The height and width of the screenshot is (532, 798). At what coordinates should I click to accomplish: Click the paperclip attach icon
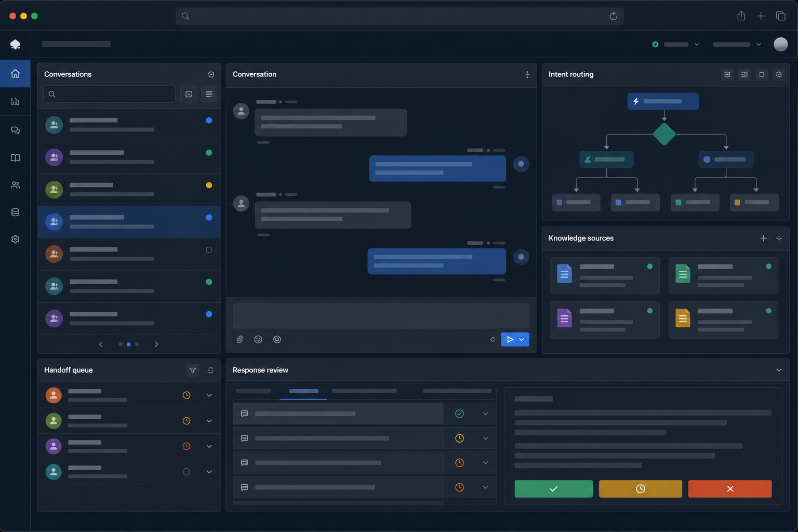pos(240,339)
